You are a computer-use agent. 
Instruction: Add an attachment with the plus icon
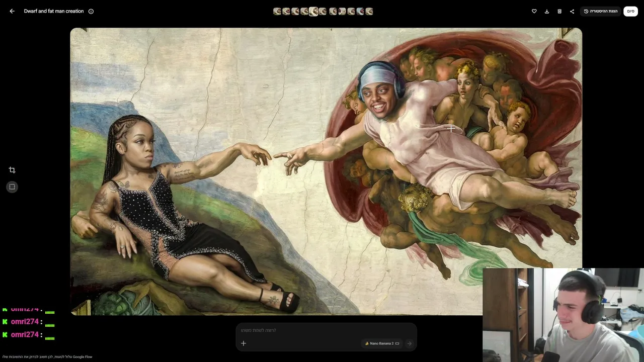[244, 343]
